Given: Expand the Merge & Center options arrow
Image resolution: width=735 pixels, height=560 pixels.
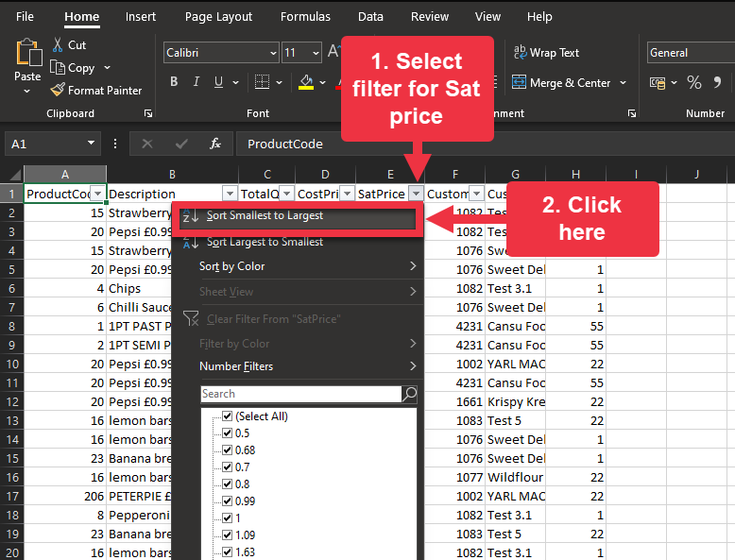Looking at the screenshot, I should pyautogui.click(x=623, y=82).
